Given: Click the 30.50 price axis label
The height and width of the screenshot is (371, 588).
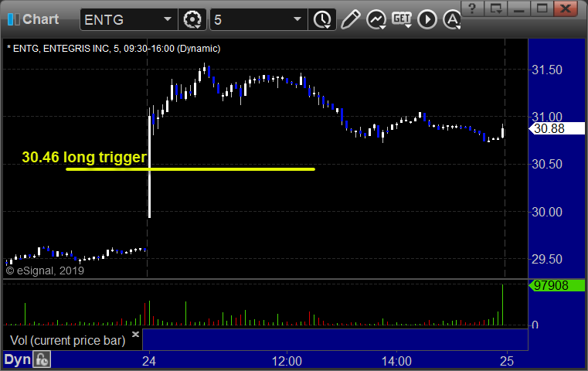Looking at the screenshot, I should point(547,164).
